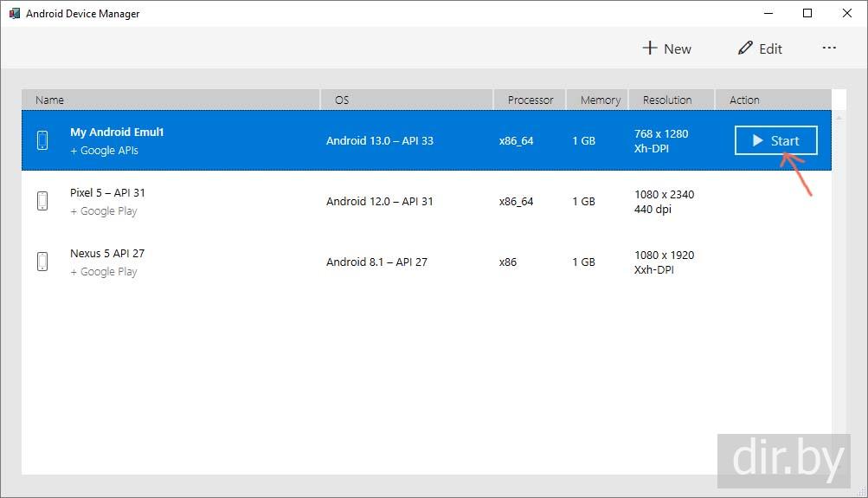The height and width of the screenshot is (498, 868).
Task: Maximize the Android Device Manager window
Action: coord(807,14)
